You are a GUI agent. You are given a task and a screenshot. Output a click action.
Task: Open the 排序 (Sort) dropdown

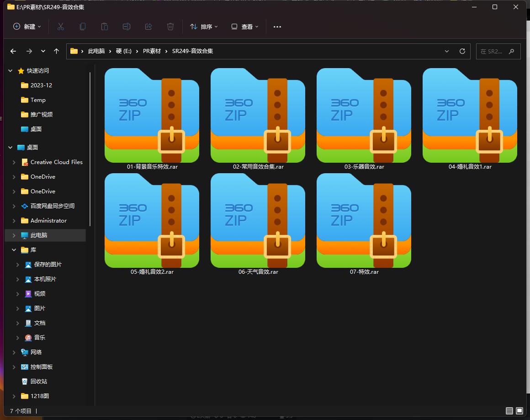coord(204,27)
